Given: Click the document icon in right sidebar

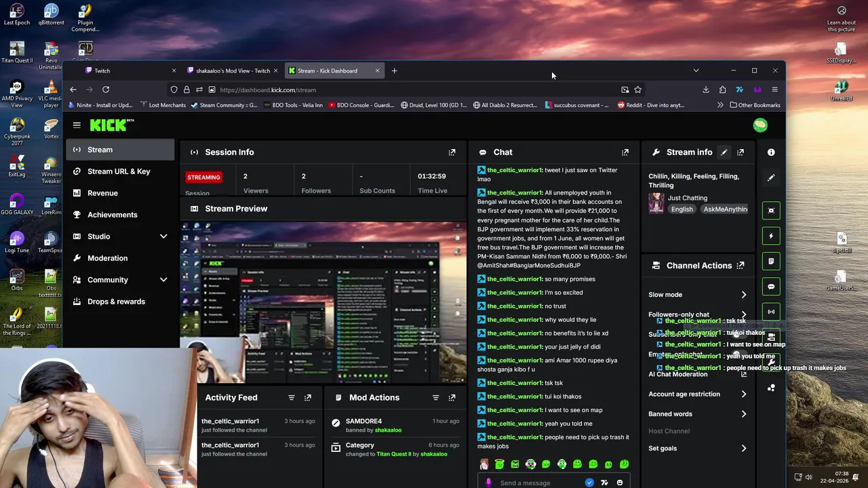Looking at the screenshot, I should point(771,261).
